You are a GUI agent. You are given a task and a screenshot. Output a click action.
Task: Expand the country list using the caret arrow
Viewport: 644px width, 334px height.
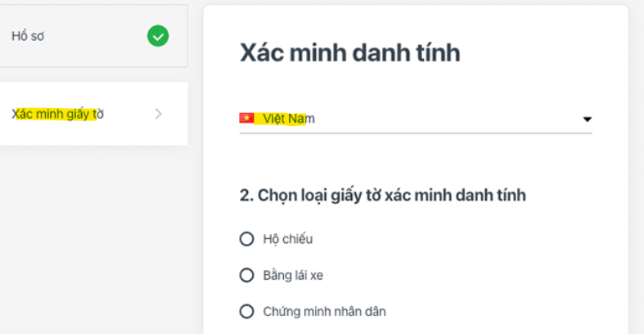pyautogui.click(x=587, y=120)
